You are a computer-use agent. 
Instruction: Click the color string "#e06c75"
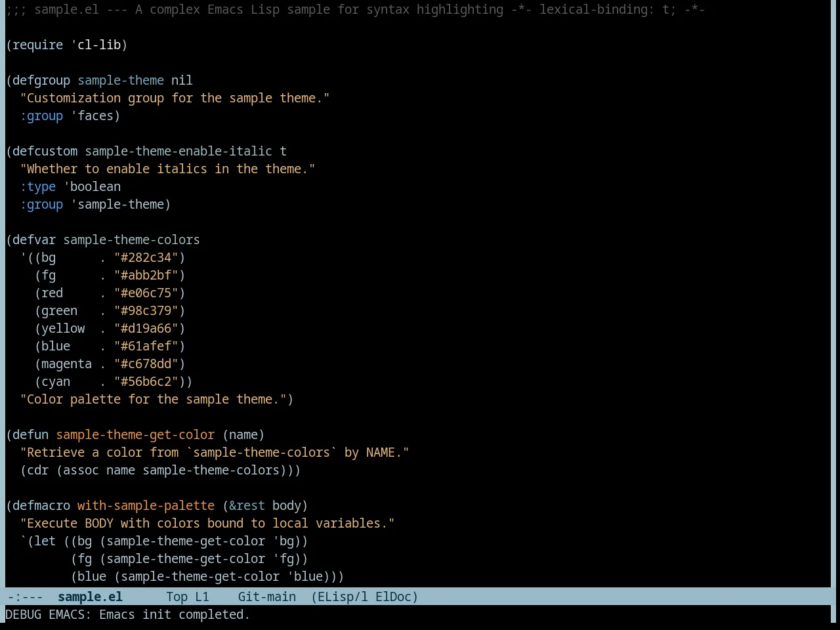[x=146, y=293]
